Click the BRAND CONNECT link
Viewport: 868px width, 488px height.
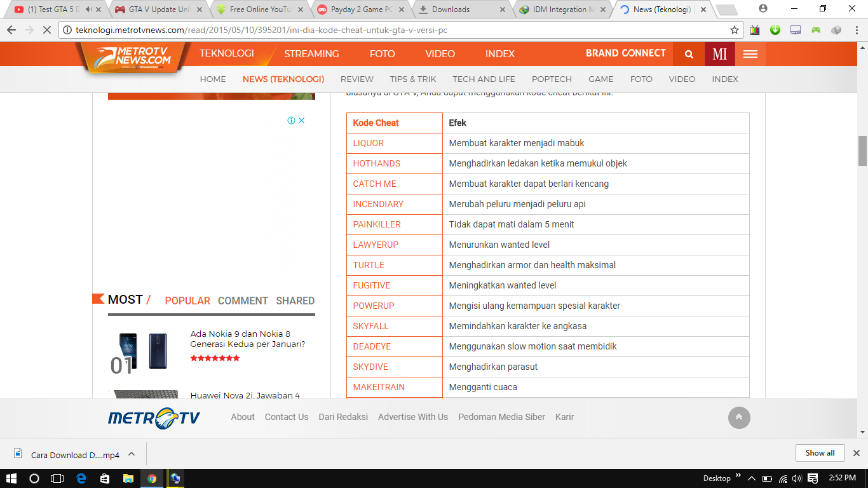(626, 53)
